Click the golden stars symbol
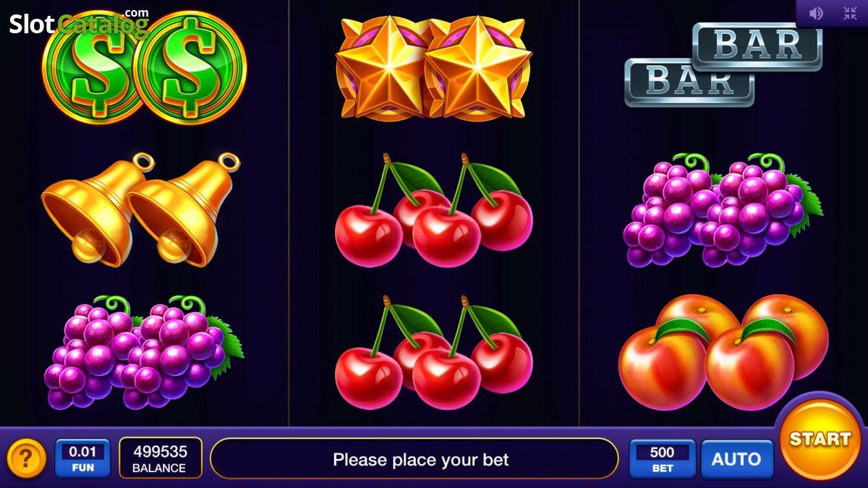Image resolution: width=868 pixels, height=488 pixels. coord(434,69)
